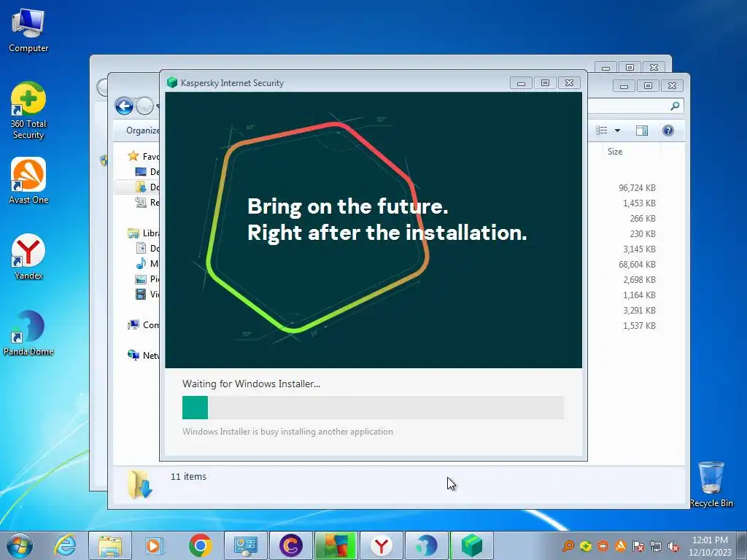Viewport: 747px width, 560px height.
Task: Open the Computer desktop icon
Action: click(28, 30)
